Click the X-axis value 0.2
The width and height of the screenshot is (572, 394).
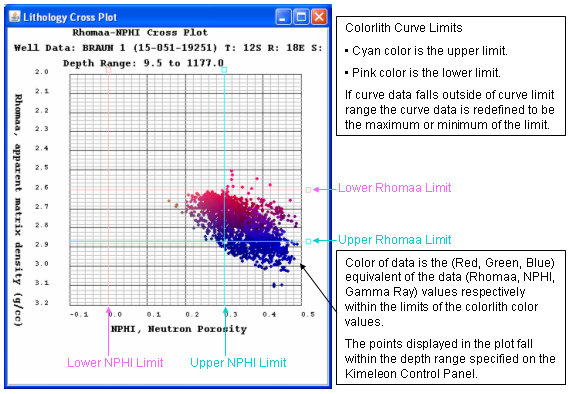tap(192, 314)
